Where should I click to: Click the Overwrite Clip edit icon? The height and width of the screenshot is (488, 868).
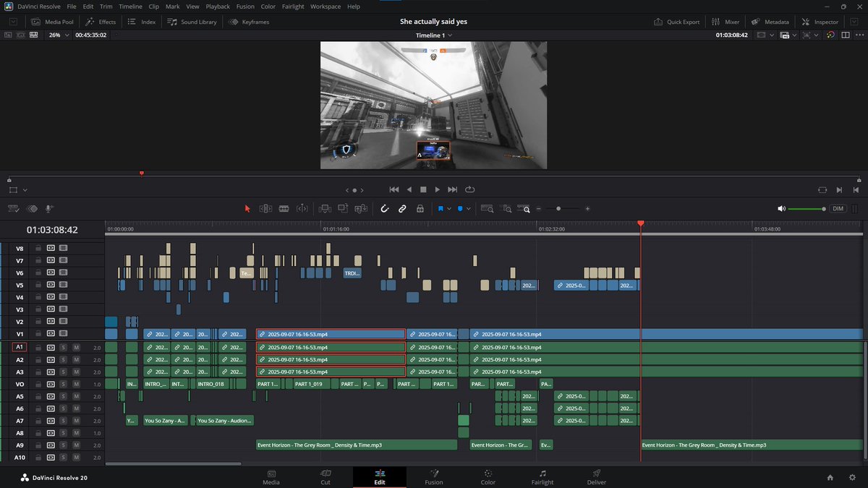341,208
